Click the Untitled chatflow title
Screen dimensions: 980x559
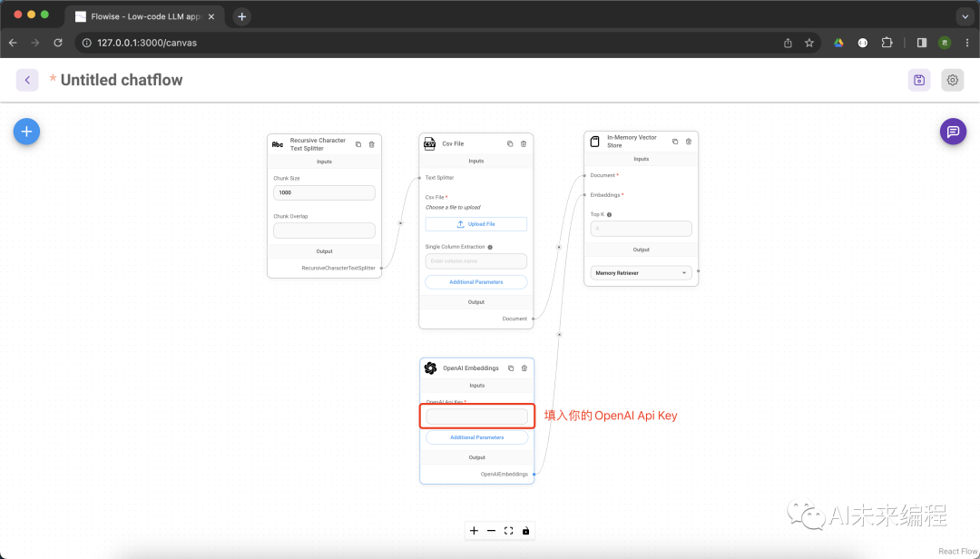[122, 80]
